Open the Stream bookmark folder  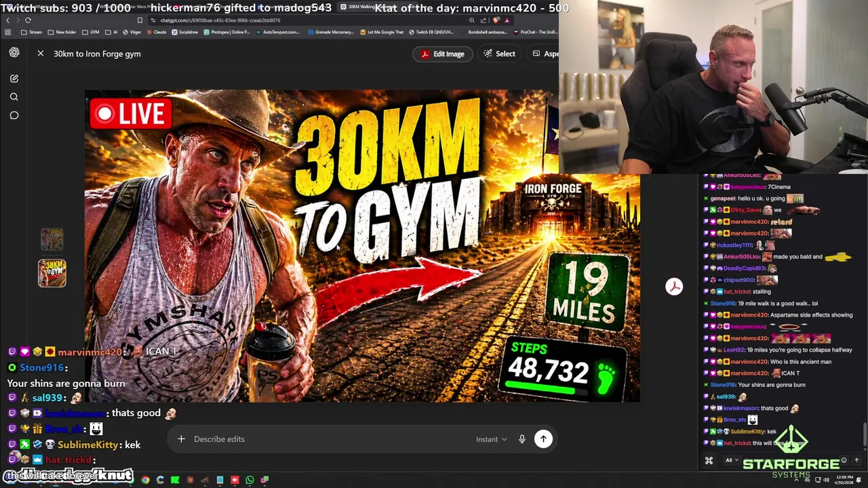click(31, 32)
